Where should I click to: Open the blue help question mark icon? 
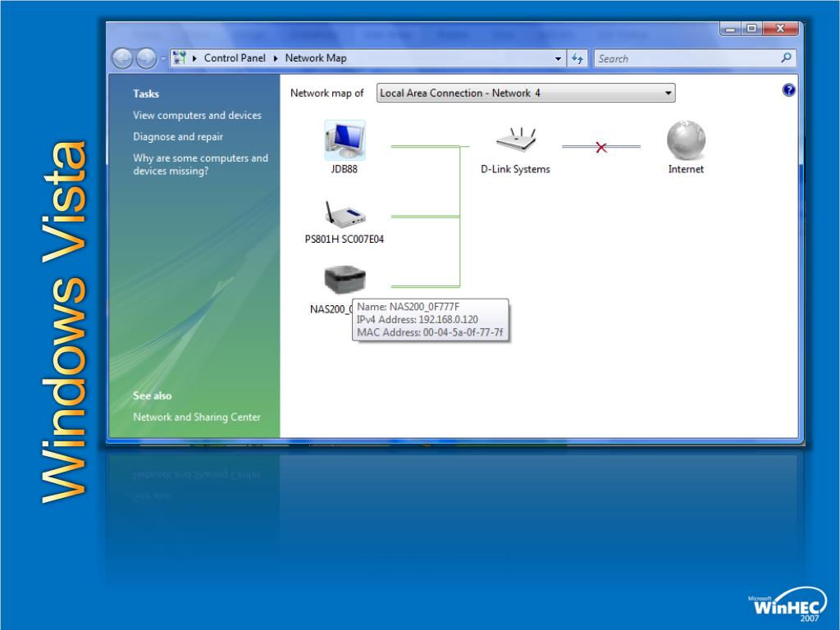(x=788, y=90)
